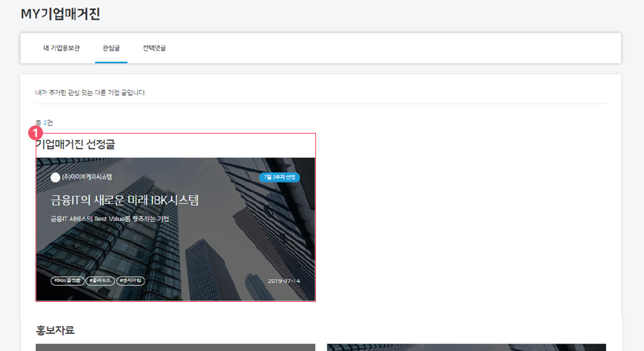The image size is (644, 351).
Task: Click the 7월 3주차 선정 badge
Action: pos(279,177)
